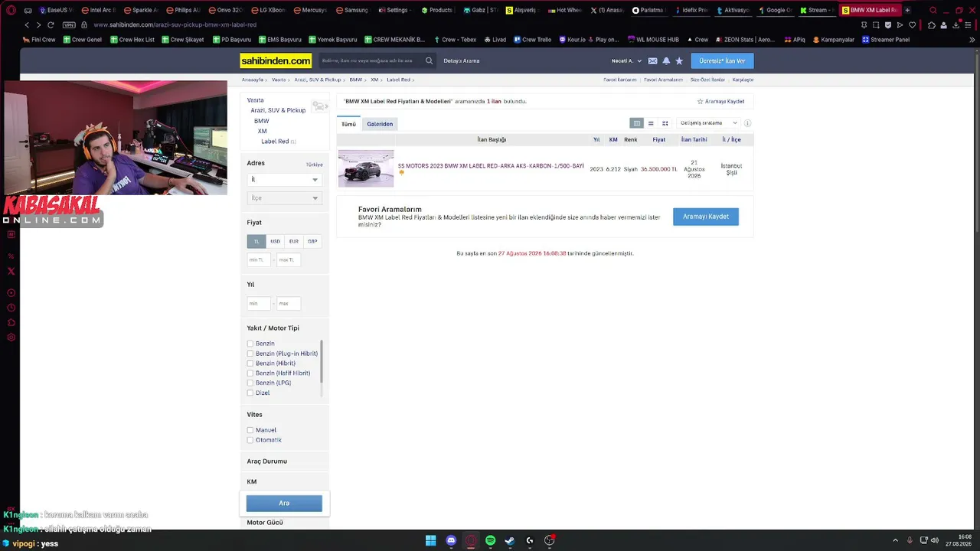Open the SS MOTORS BMW XM listing title
Screen dimensions: 980x551
[491, 166]
